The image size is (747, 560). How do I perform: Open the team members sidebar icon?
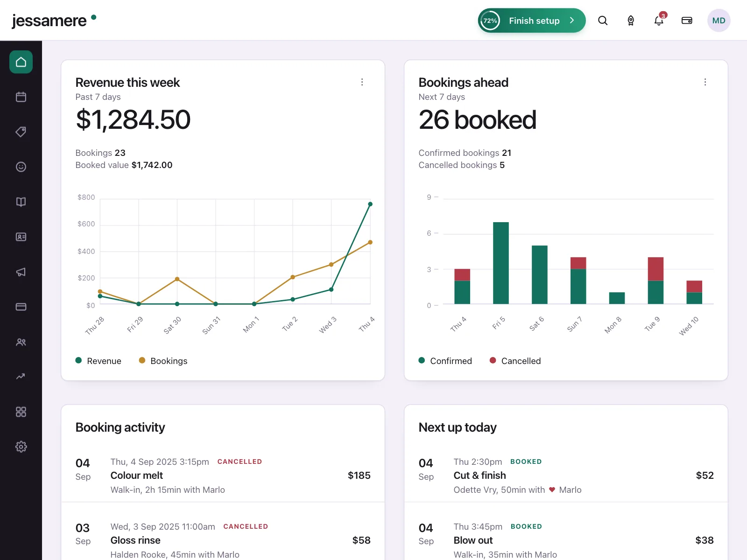(21, 342)
